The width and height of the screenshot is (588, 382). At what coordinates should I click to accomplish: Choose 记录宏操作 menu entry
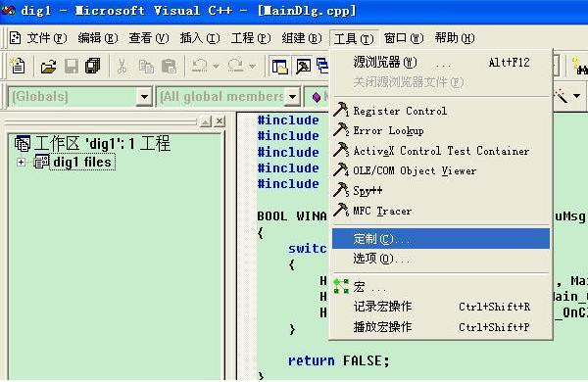point(441,307)
